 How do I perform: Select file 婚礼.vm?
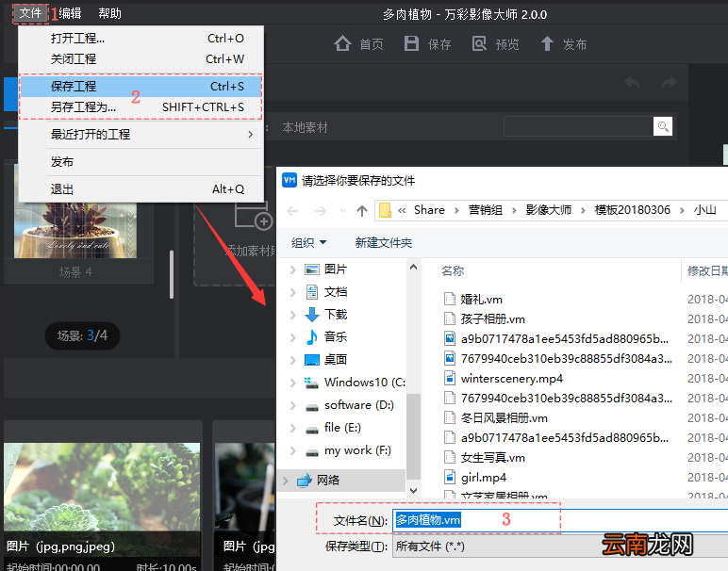(482, 300)
